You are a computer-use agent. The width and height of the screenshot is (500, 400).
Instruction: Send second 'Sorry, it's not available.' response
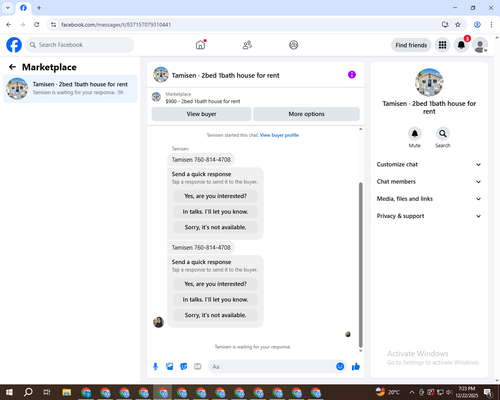pyautogui.click(x=215, y=315)
